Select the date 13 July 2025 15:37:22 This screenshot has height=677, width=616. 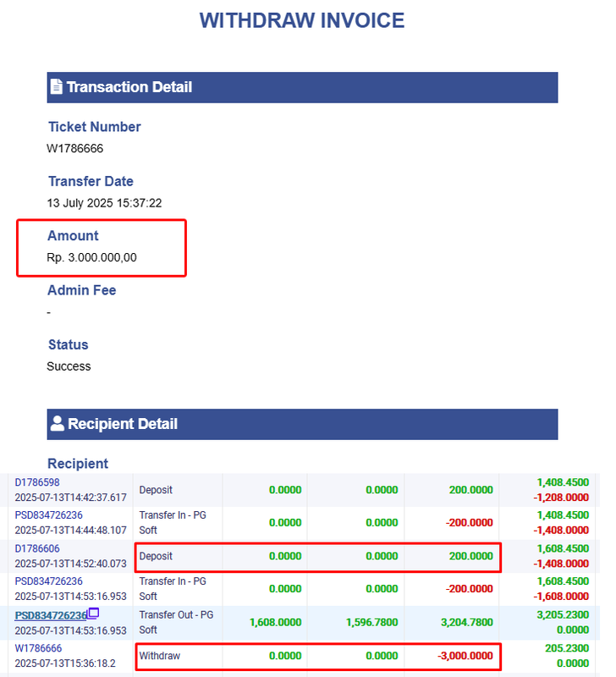[x=104, y=203]
